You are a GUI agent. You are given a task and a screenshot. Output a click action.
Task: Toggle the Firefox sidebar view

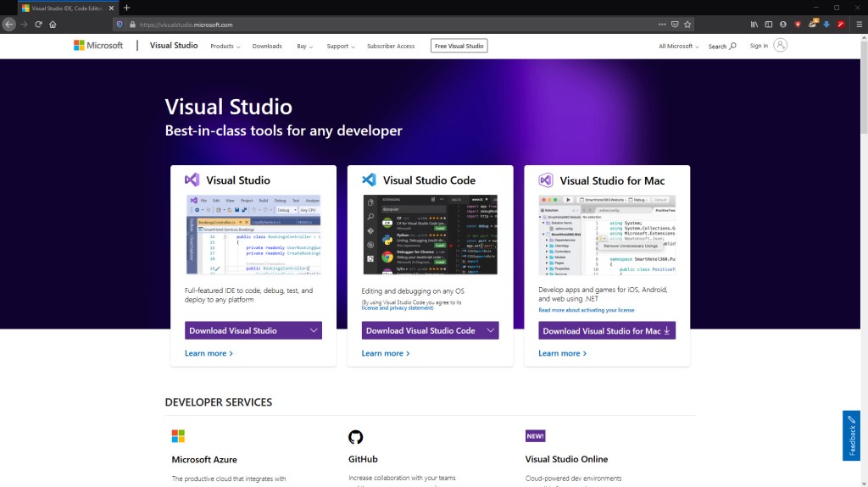(769, 24)
